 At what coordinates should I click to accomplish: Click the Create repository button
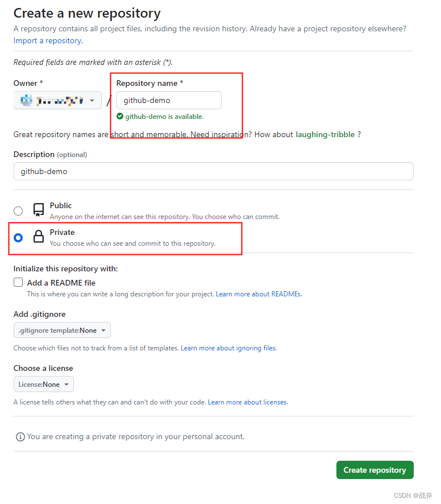point(375,470)
